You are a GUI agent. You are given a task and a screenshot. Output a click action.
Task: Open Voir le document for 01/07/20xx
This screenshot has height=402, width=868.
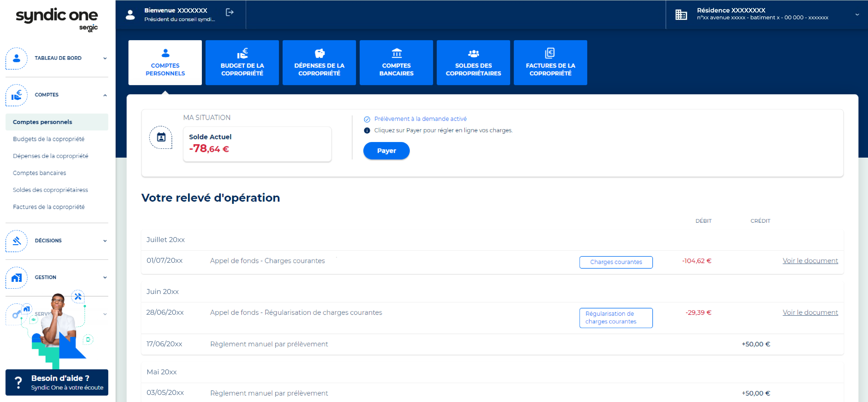pyautogui.click(x=810, y=261)
